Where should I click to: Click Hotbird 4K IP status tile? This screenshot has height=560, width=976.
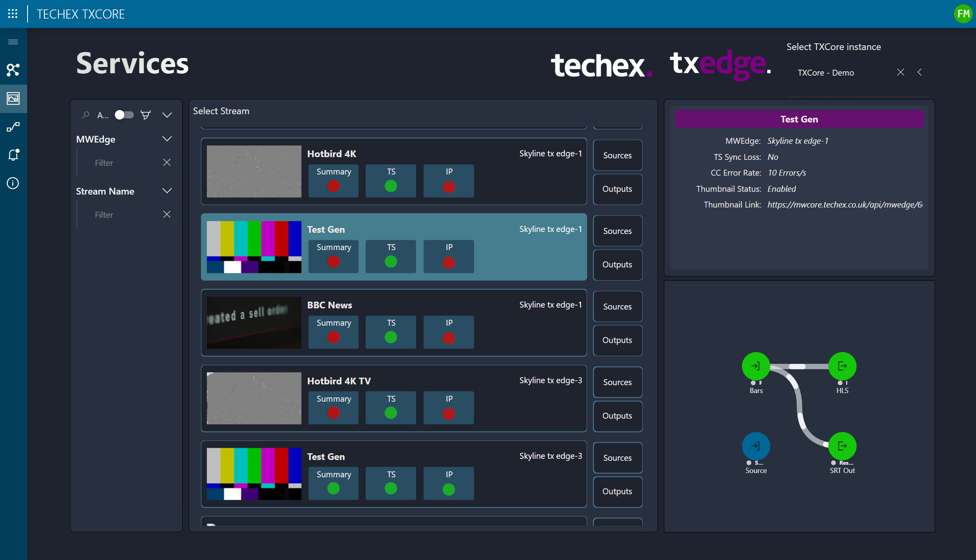coord(449,181)
